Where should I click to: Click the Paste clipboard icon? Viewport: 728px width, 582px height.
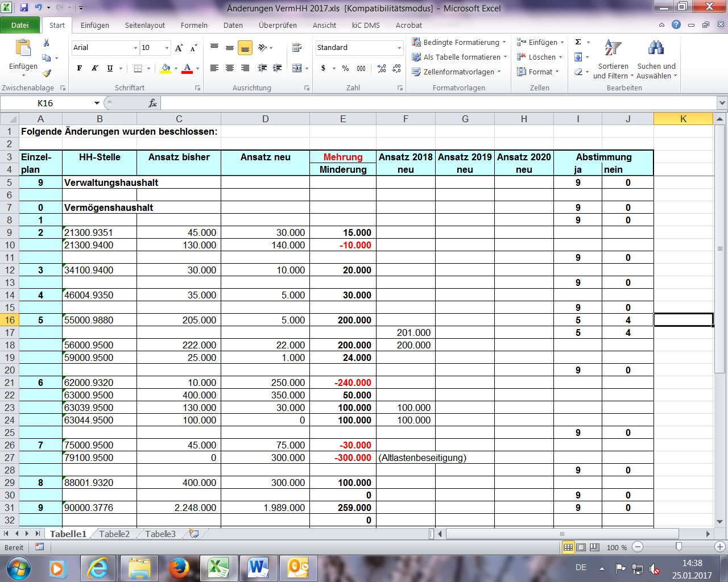[x=23, y=48]
